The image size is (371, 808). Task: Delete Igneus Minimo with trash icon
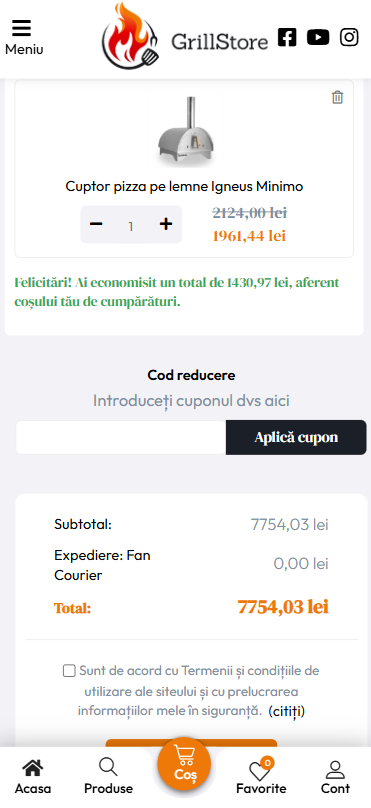click(337, 97)
